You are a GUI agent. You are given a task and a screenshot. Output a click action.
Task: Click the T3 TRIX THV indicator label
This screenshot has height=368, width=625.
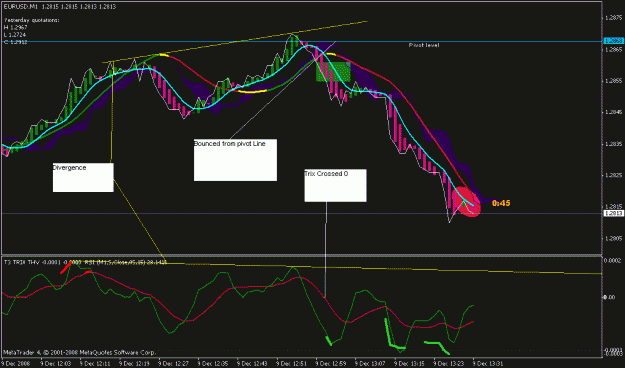[85, 262]
